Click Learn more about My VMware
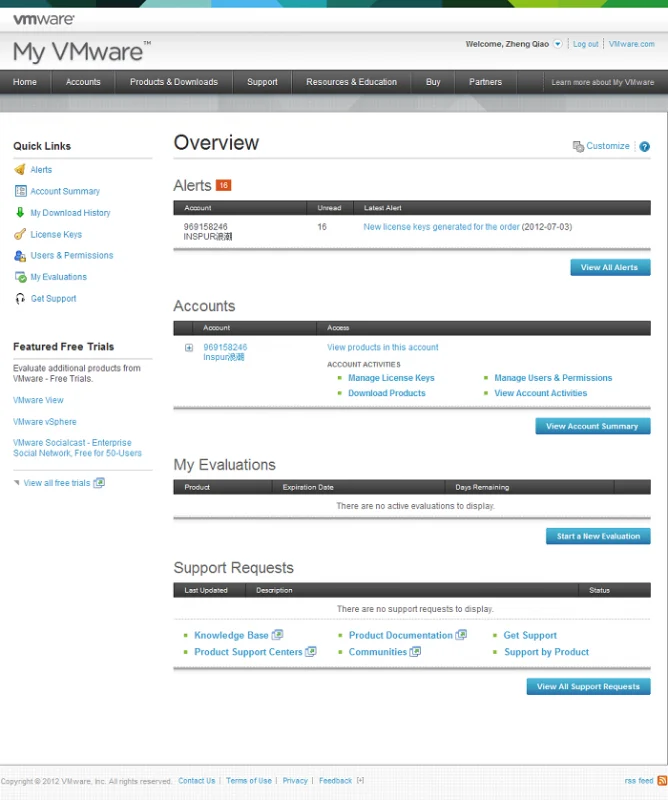The height and width of the screenshot is (800, 668). (602, 82)
